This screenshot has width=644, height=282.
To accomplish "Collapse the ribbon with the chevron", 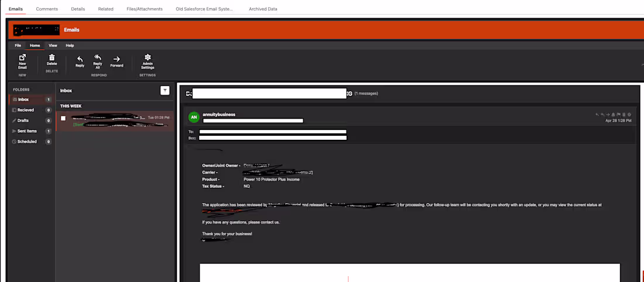I will point(642,65).
